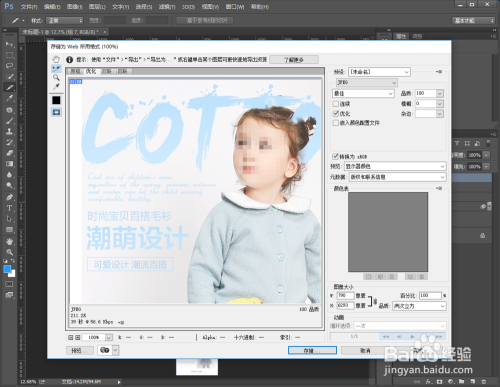Open the 滤镜 (Filter) menu in Photoshop
The image size is (500, 387).
point(167,7)
